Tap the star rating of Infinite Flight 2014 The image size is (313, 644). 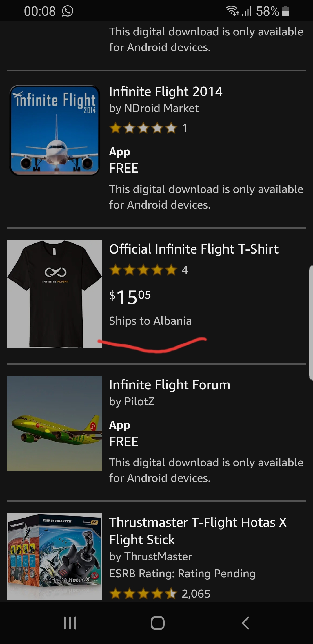coord(143,128)
